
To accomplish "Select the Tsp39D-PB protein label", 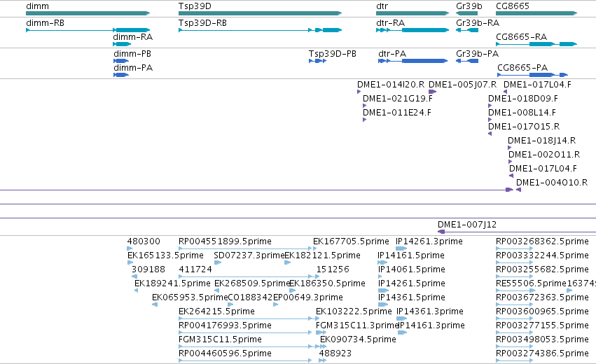I will coord(332,54).
